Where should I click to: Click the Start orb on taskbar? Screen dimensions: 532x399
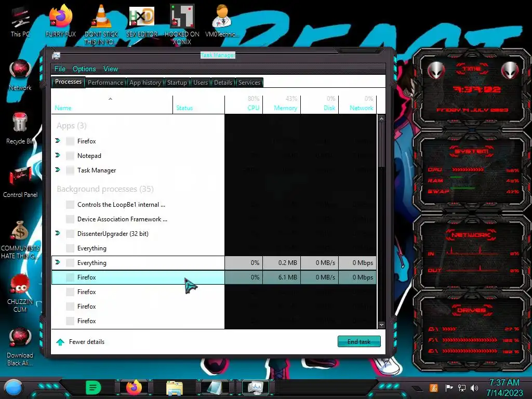[x=14, y=388]
